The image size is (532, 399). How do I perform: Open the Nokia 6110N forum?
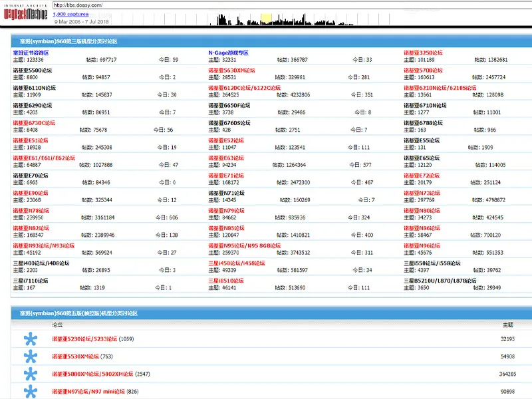tap(35, 88)
